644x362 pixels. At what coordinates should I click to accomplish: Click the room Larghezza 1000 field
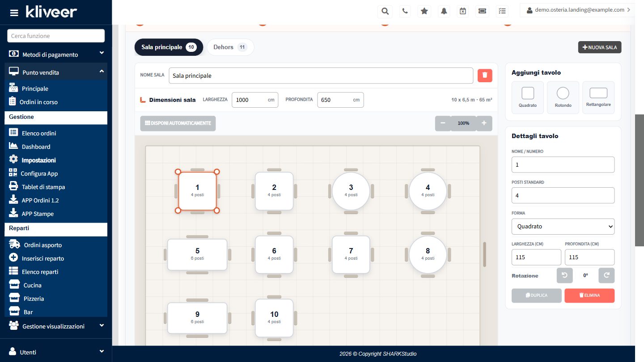tap(255, 100)
